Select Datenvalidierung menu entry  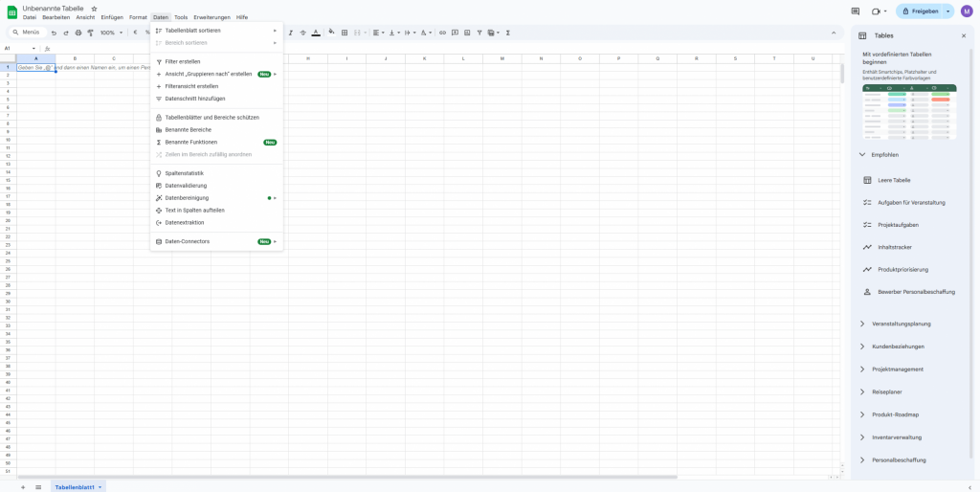click(x=216, y=186)
